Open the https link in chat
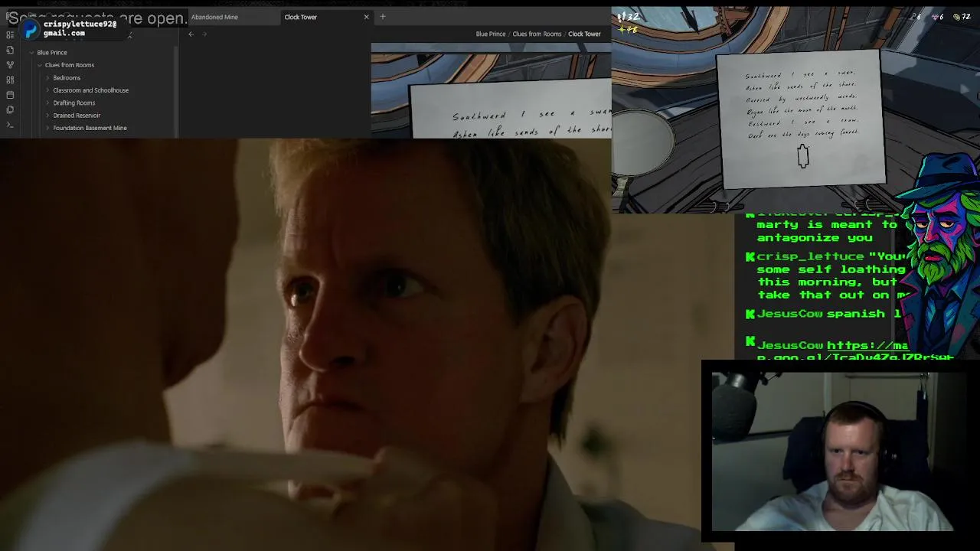980x551 pixels. [867, 346]
